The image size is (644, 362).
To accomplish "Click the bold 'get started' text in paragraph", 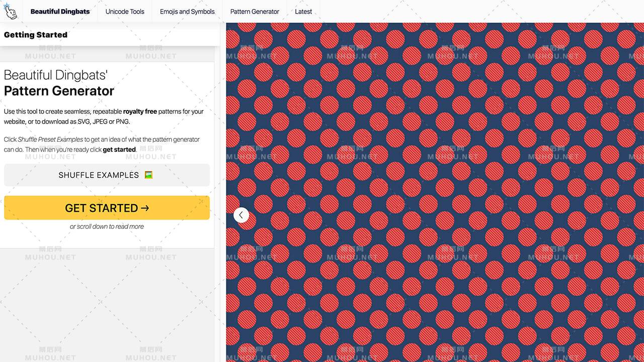I will coord(119,149).
